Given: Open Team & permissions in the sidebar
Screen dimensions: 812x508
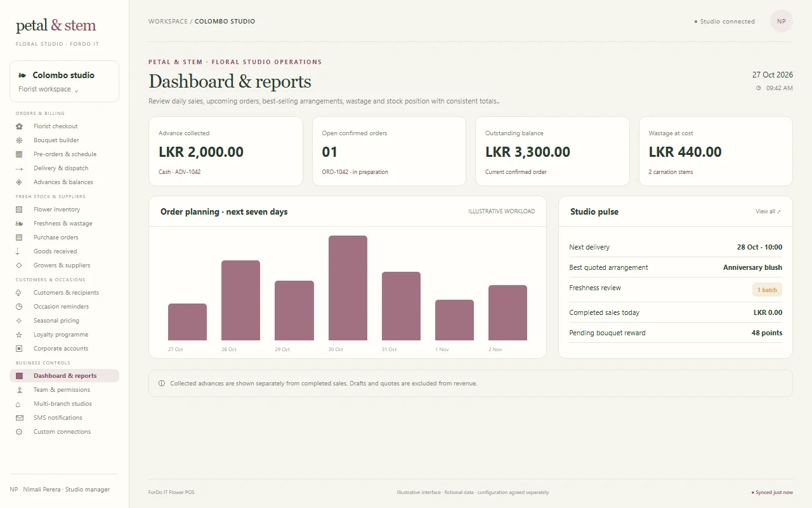Looking at the screenshot, I should tap(64, 390).
